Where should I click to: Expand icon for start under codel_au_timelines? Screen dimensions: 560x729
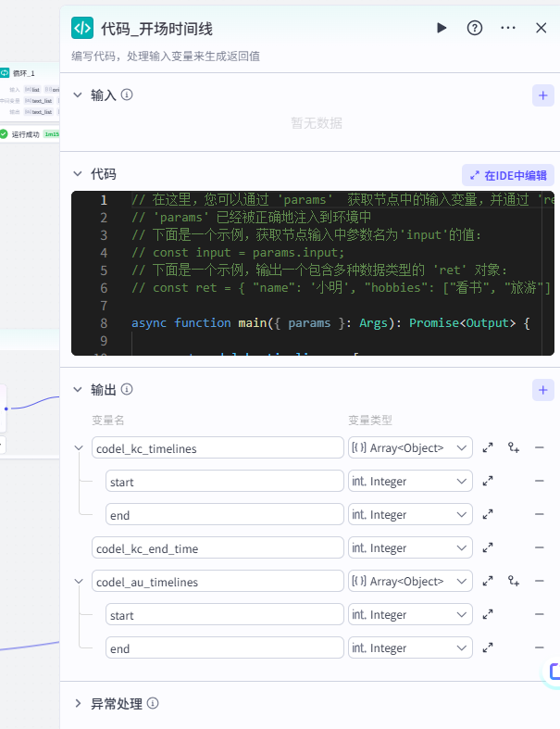point(488,615)
